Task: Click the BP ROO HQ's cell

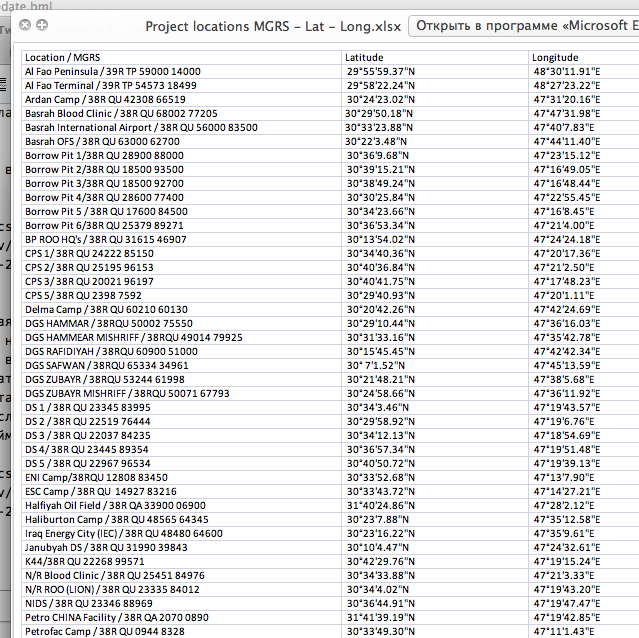Action: [x=181, y=240]
